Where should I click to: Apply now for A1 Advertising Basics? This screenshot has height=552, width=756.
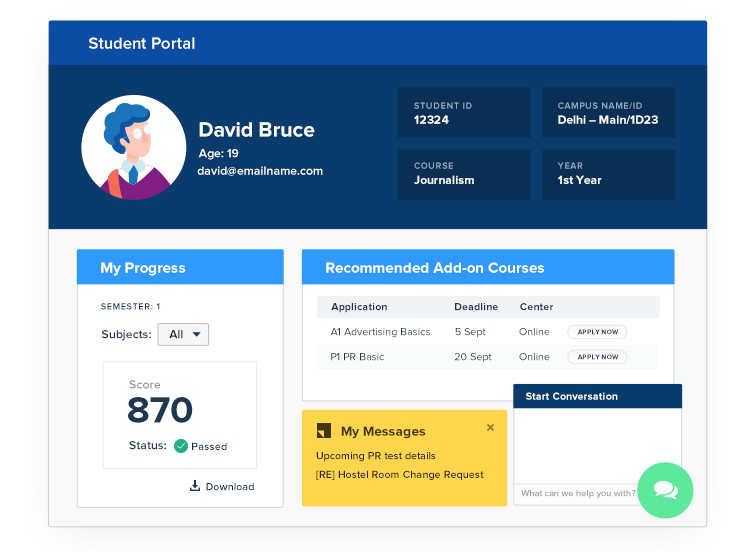click(x=597, y=332)
